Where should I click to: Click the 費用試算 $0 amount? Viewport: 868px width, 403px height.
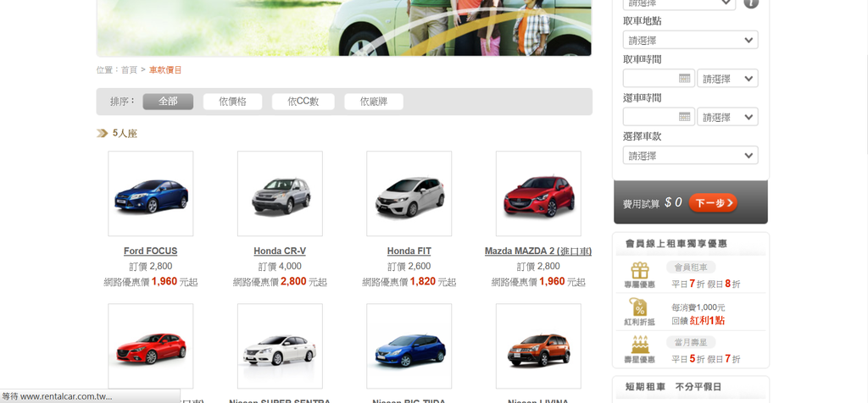pos(673,203)
